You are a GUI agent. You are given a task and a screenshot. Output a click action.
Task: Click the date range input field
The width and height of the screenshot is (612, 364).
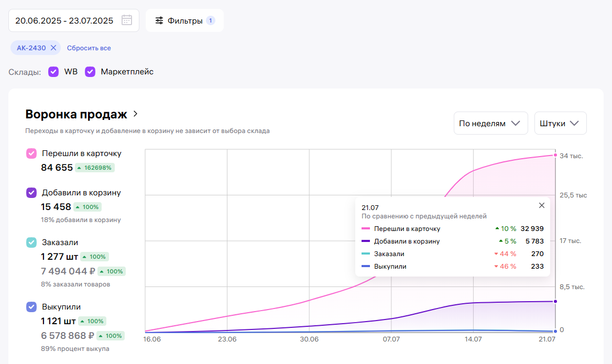pyautogui.click(x=64, y=21)
